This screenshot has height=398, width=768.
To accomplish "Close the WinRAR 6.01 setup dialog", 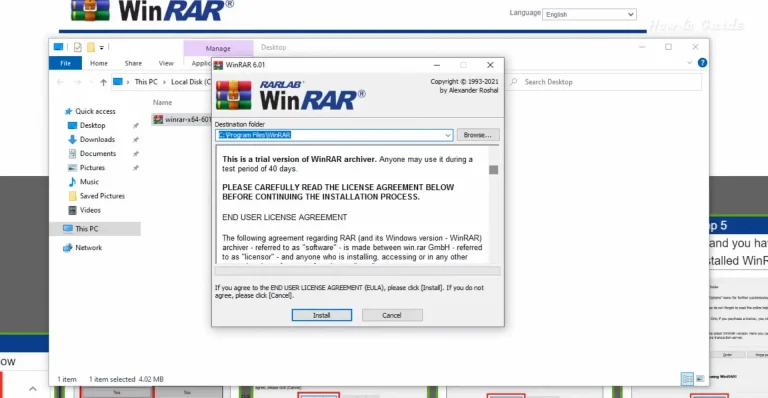I will point(490,65).
